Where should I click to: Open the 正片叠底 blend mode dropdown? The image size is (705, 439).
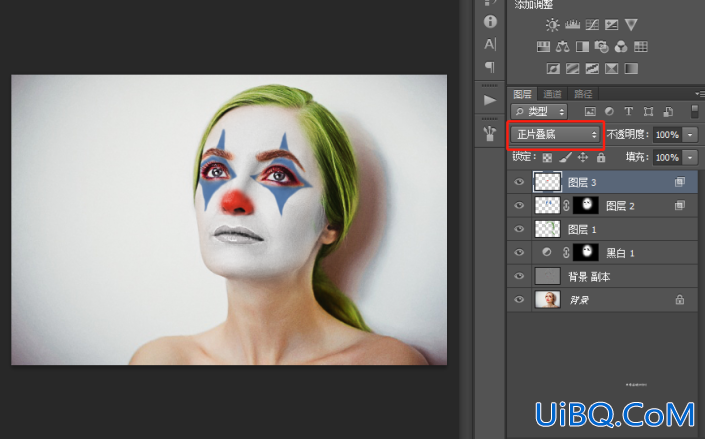click(x=555, y=134)
